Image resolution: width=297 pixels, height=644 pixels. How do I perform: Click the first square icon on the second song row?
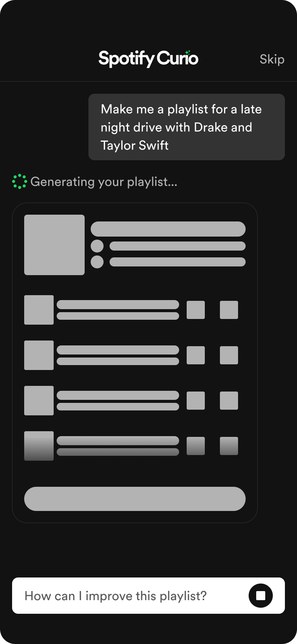tap(196, 355)
